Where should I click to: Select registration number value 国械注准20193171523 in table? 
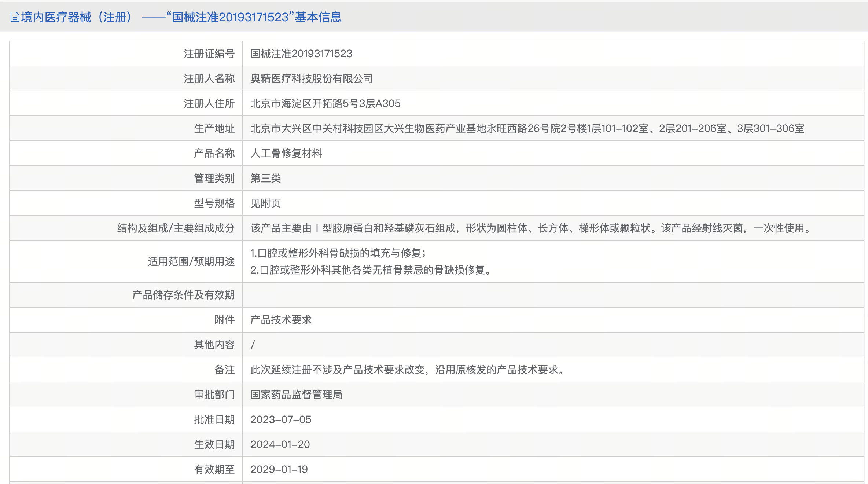pos(301,54)
